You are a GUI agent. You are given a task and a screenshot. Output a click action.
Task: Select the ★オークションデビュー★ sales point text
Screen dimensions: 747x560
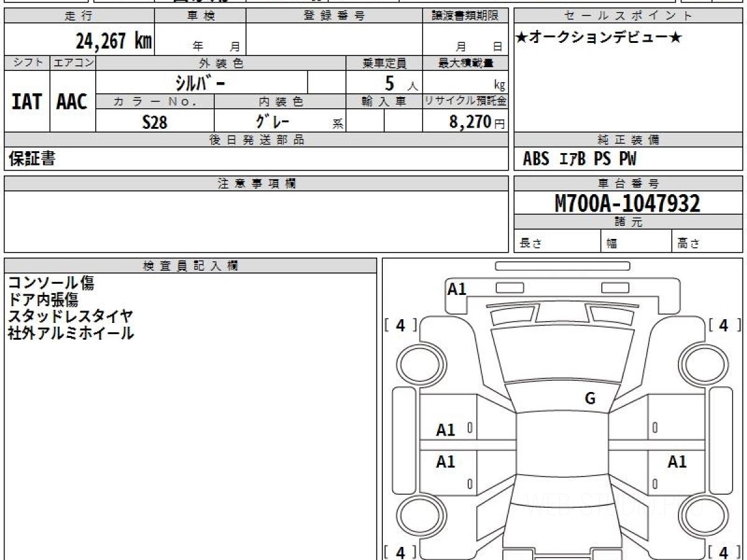pyautogui.click(x=599, y=38)
